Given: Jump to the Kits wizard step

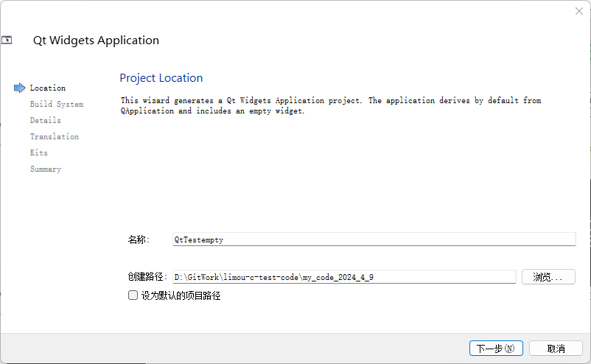Looking at the screenshot, I should point(39,153).
